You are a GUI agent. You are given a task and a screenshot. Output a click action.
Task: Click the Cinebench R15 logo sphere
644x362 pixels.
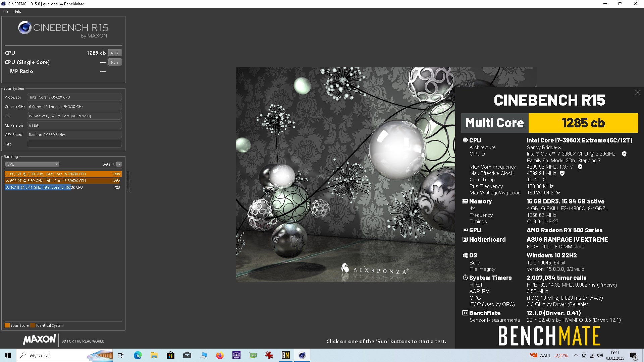tap(25, 27)
